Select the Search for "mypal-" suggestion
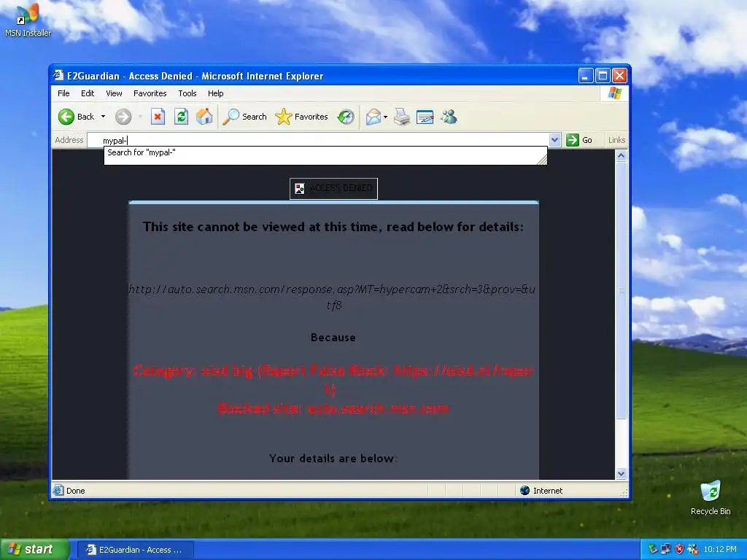The width and height of the screenshot is (747, 560). (325, 153)
